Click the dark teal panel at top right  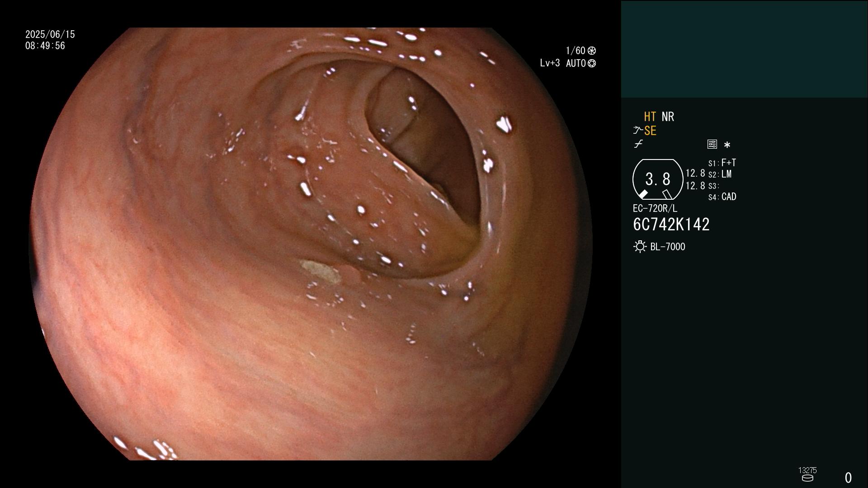point(744,49)
